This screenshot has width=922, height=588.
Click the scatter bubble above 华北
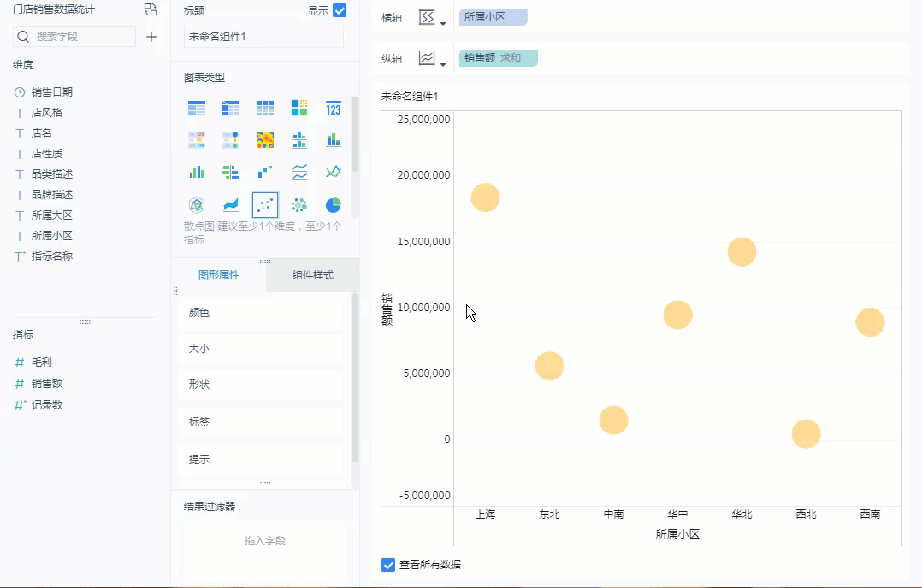pos(742,252)
